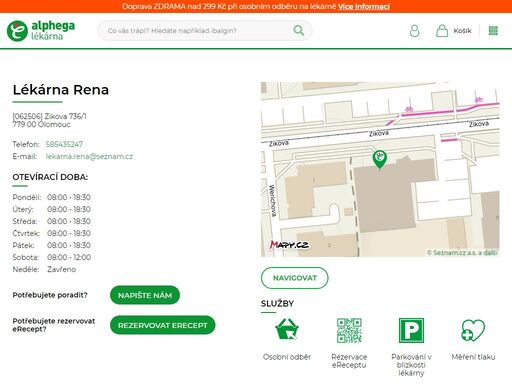Open the user account icon
Screen dimensions: 512x384
(414, 31)
